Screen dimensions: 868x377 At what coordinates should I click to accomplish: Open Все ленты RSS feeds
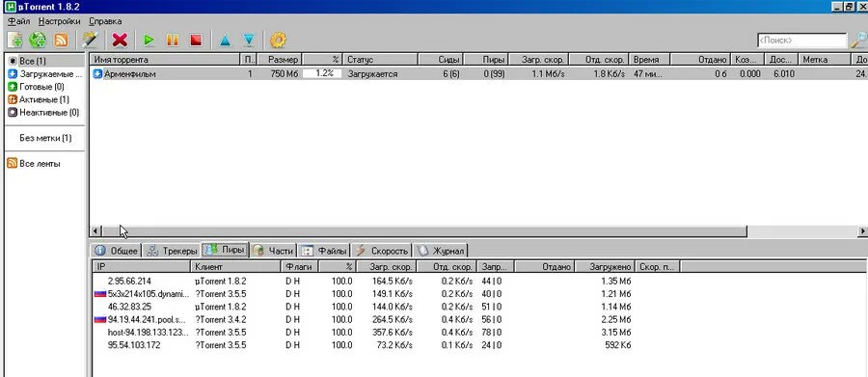33,164
